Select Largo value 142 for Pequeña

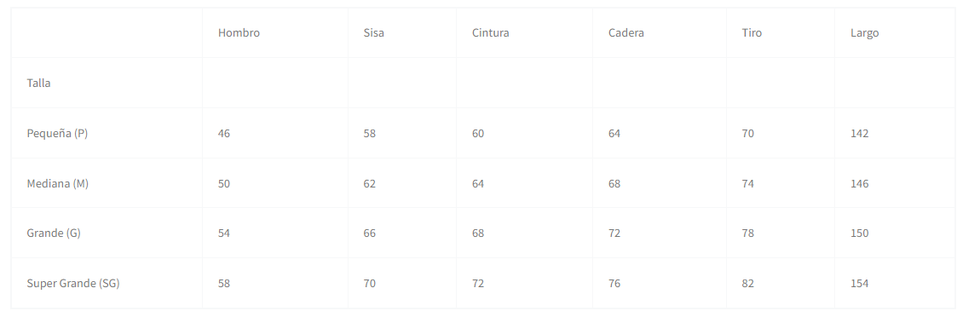tap(859, 133)
